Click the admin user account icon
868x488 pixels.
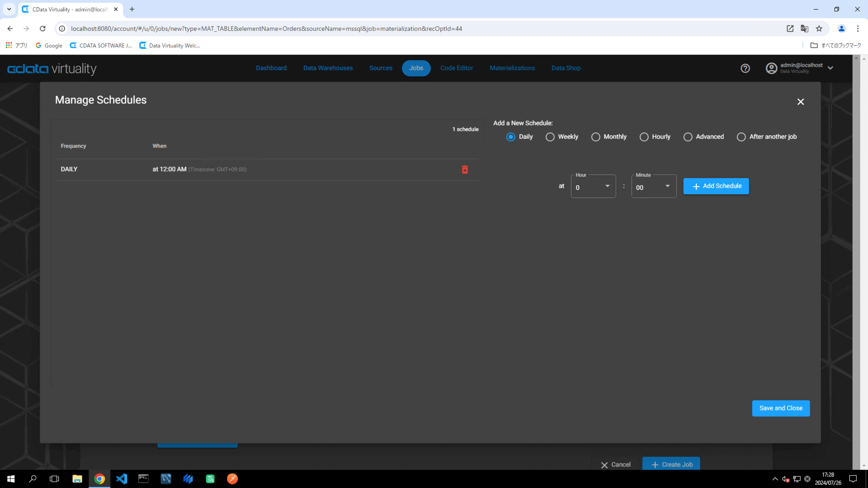(771, 68)
